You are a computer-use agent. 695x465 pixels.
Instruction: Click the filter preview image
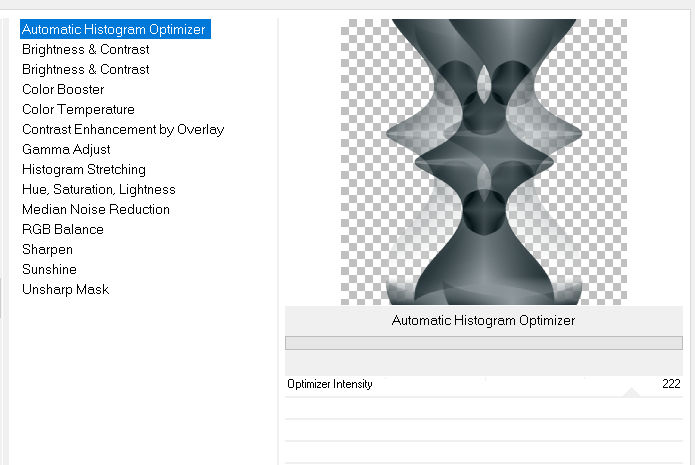click(484, 162)
